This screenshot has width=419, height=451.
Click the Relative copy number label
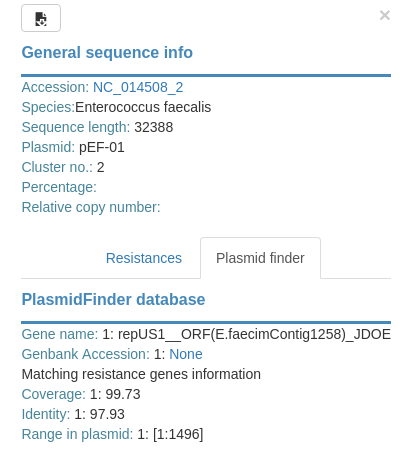(x=91, y=207)
